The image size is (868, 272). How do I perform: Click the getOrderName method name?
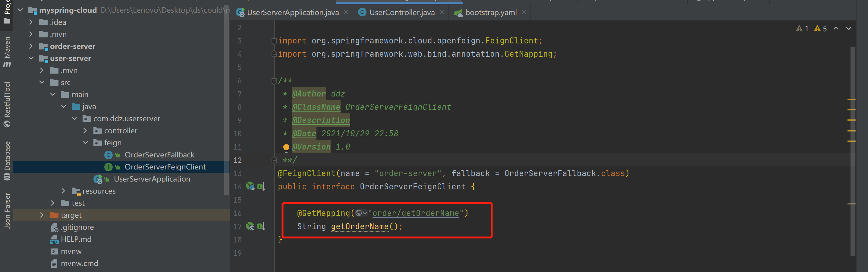[x=360, y=226]
